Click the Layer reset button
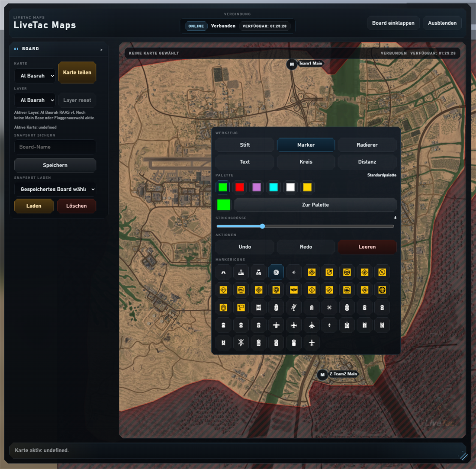Screen dimensions: 476x469 tap(77, 100)
